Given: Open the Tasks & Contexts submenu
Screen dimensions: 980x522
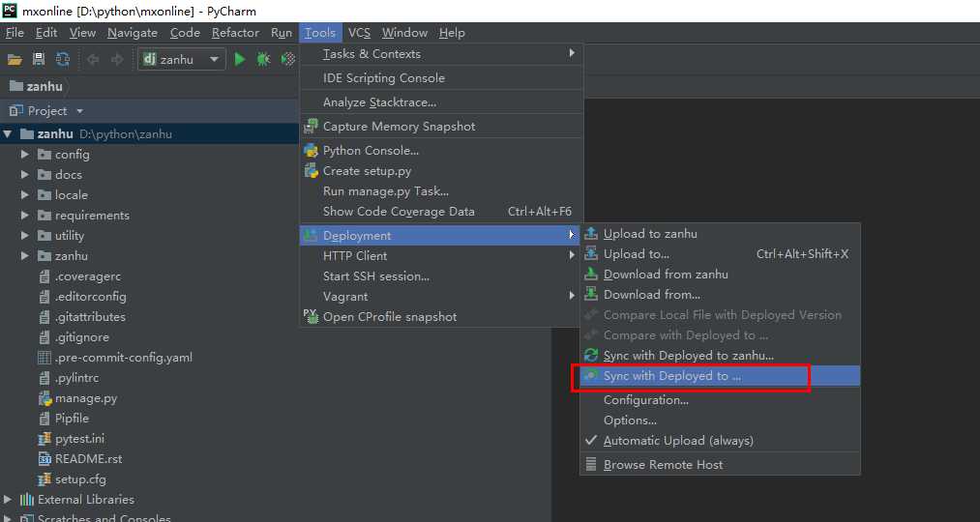Looking at the screenshot, I should [x=441, y=54].
